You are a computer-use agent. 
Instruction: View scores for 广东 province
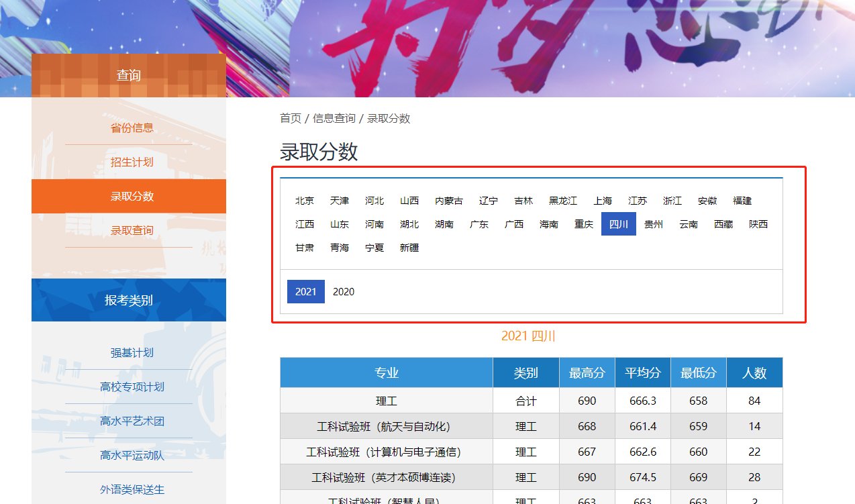point(479,224)
